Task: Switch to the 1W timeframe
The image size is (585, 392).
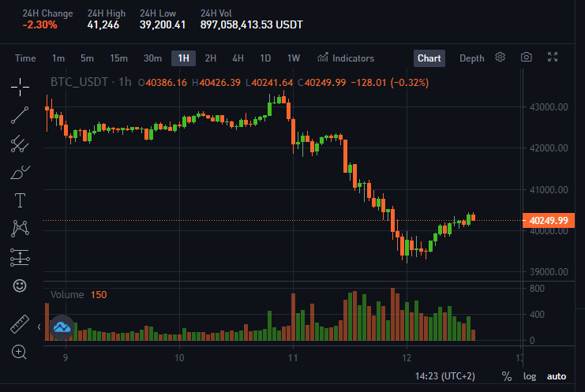Action: tap(294, 58)
